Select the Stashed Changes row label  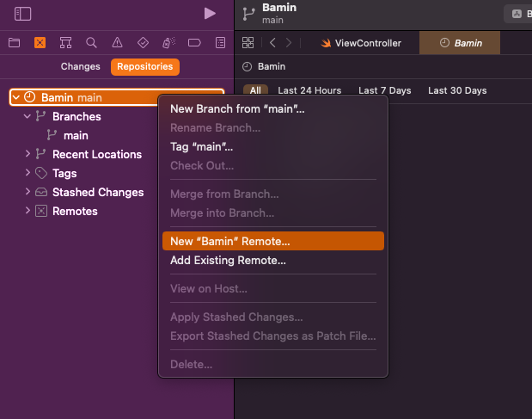pos(98,192)
